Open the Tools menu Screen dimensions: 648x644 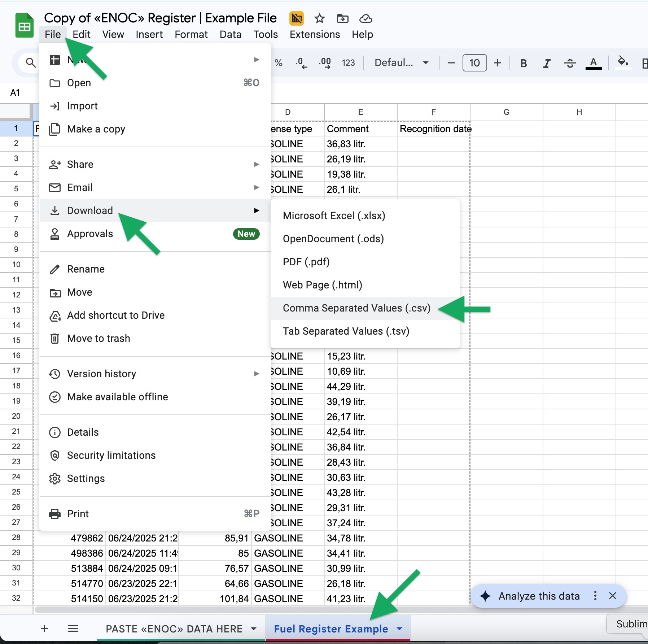(x=265, y=34)
